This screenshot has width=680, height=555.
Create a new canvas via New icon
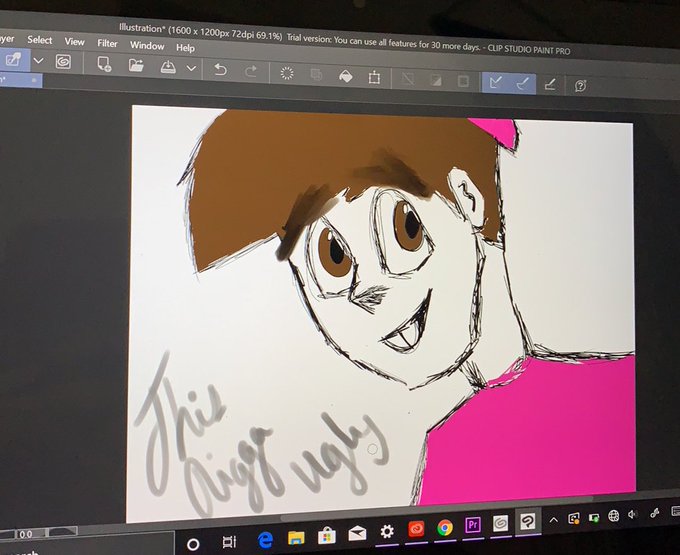click(104, 64)
